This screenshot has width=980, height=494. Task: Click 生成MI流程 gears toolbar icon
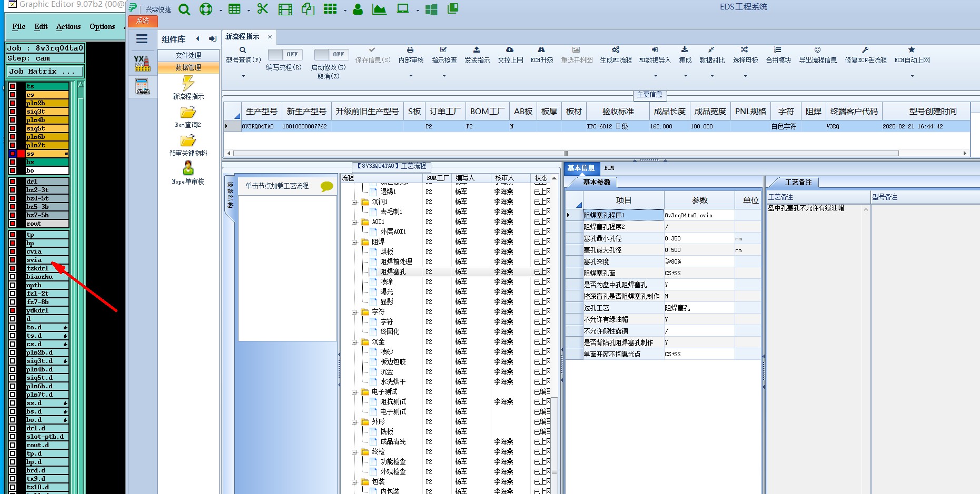click(616, 49)
